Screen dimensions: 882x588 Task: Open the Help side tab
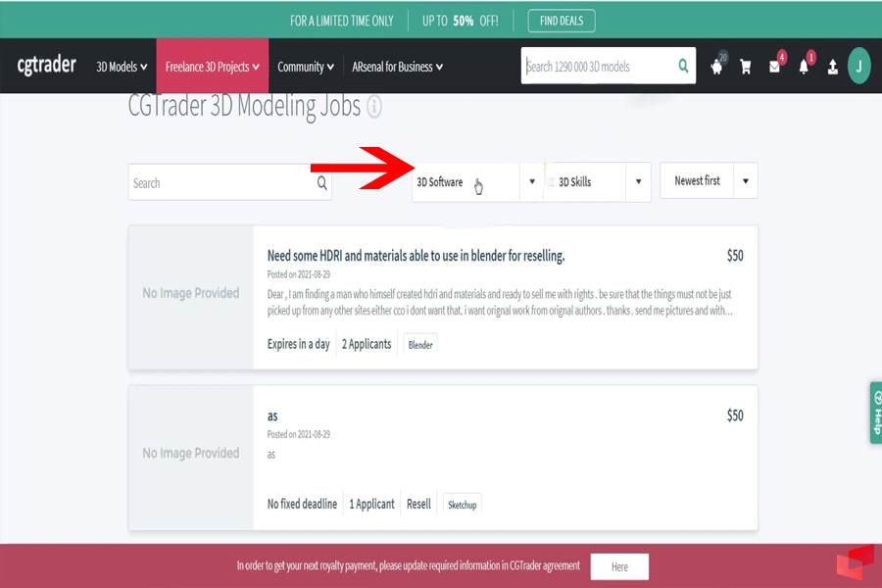(x=874, y=413)
